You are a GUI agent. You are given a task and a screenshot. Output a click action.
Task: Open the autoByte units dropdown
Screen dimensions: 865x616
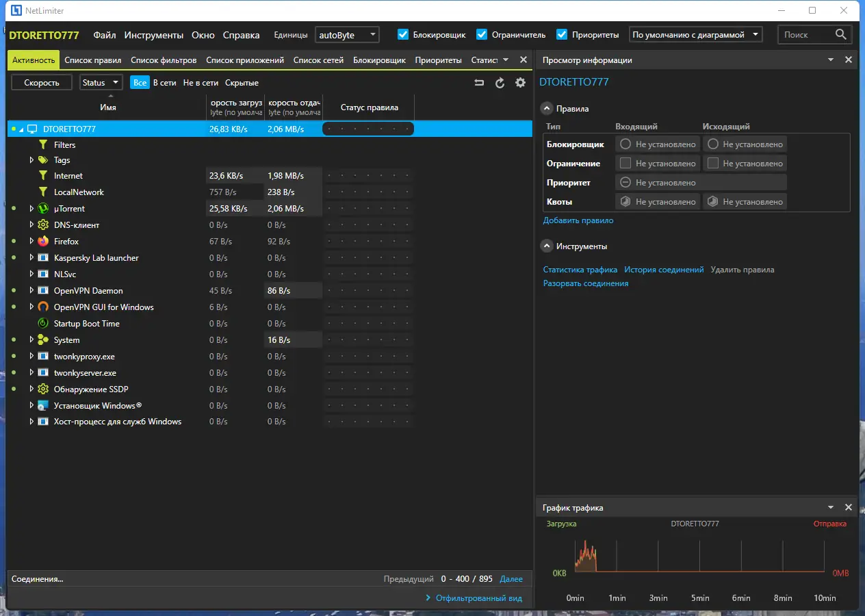[347, 34]
